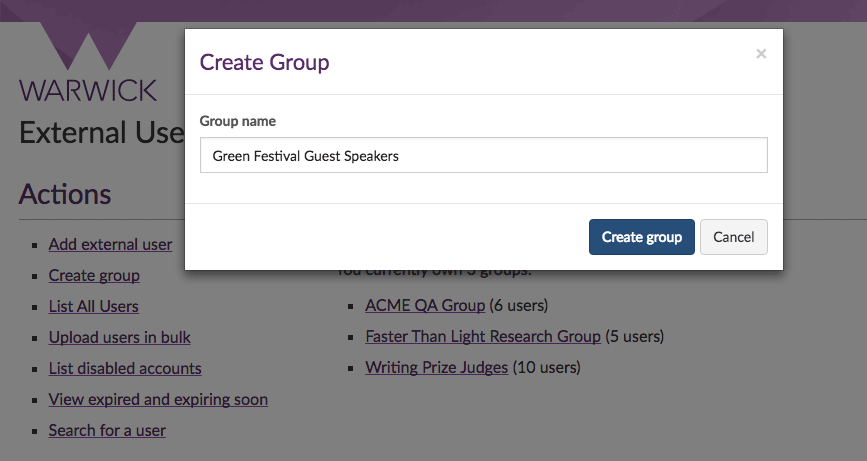This screenshot has width=867, height=461.
Task: Open the Writing Prize Judges group
Action: pos(437,367)
